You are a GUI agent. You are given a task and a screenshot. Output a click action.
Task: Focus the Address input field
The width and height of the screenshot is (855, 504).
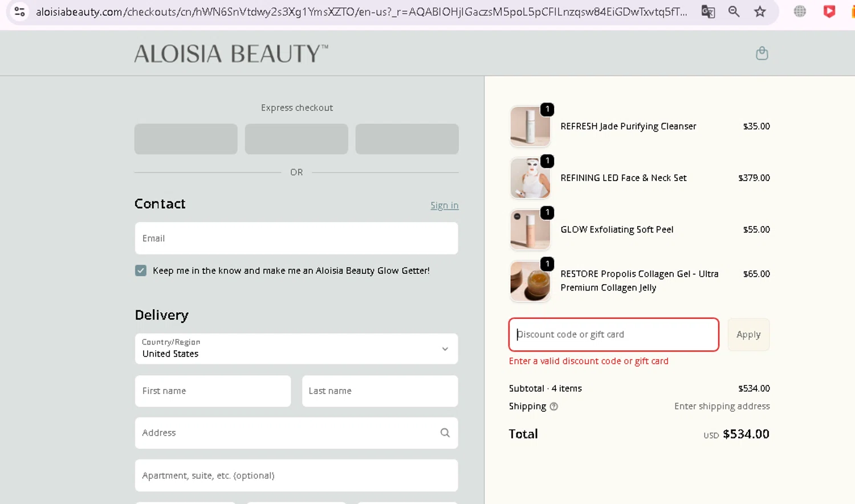tap(296, 433)
